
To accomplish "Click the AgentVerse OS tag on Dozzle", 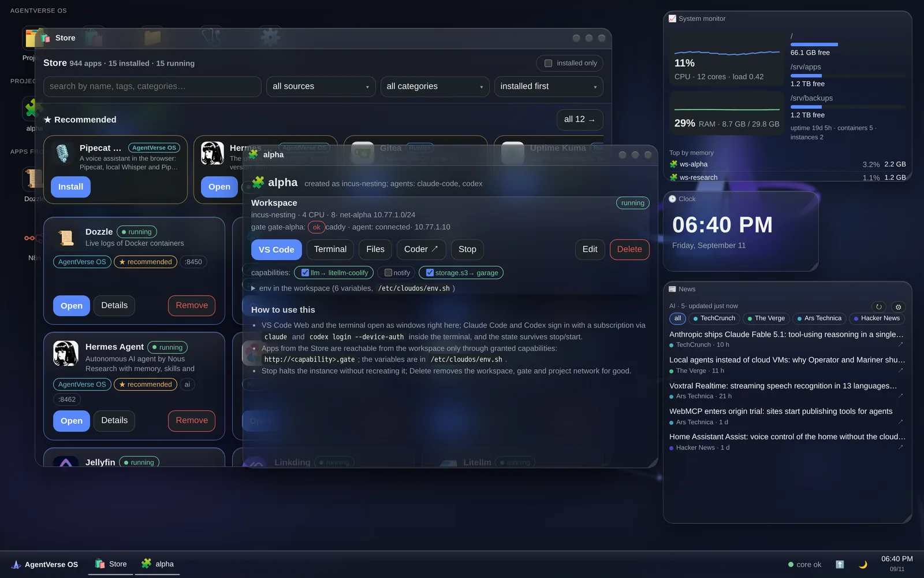I will click(82, 262).
